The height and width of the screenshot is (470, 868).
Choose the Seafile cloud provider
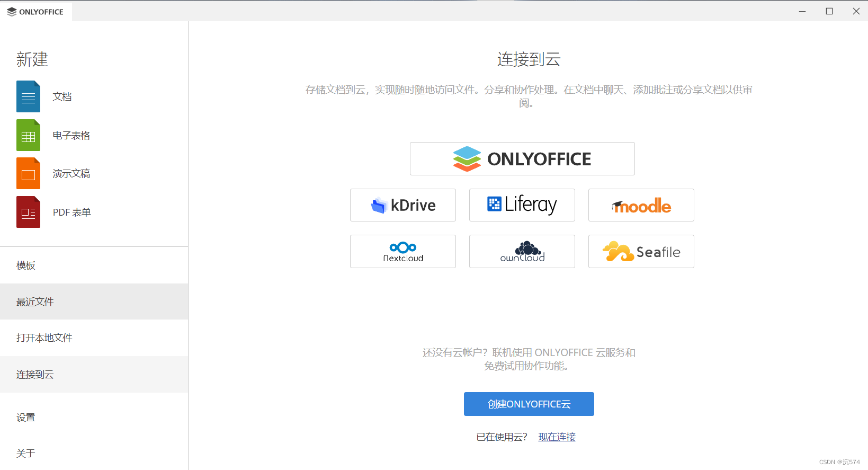641,251
